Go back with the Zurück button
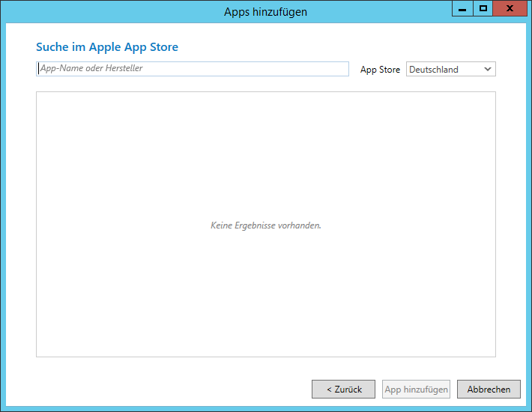 pyautogui.click(x=343, y=390)
